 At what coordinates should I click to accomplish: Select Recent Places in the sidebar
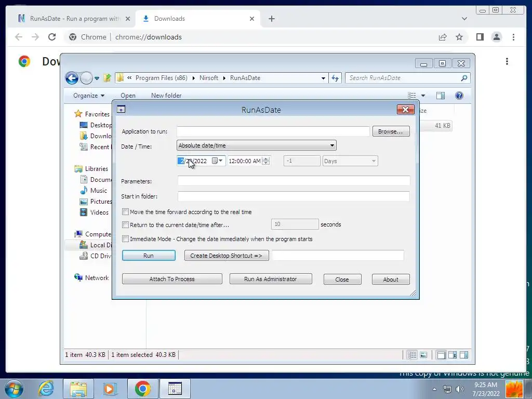click(96, 147)
